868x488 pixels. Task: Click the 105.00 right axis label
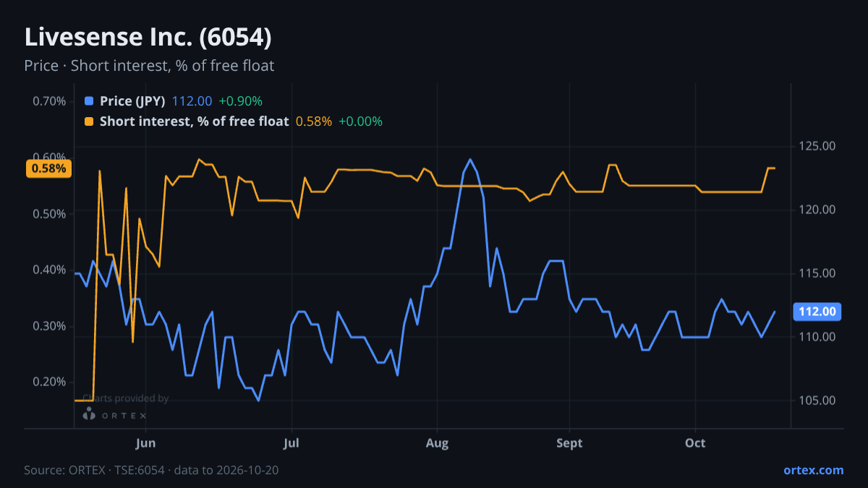tap(817, 401)
